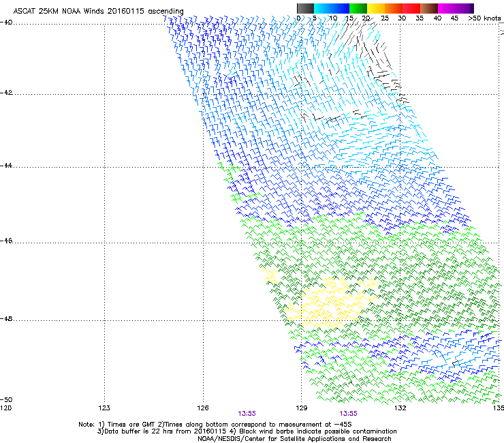Click the title 'ASCAT 25KM NOAA Winds 20160115 ascending'

(98, 12)
